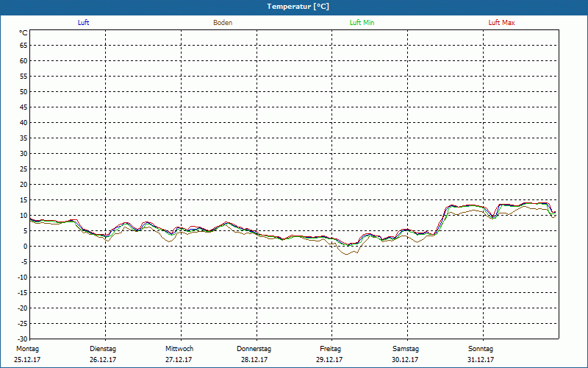
Task: Click the 'Temperatur [°C]' chart title
Action: (298, 7)
